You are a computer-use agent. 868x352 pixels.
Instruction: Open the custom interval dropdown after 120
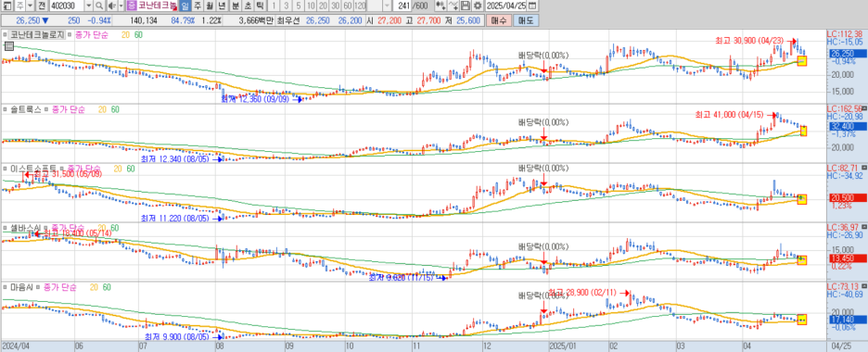pyautogui.click(x=387, y=6)
